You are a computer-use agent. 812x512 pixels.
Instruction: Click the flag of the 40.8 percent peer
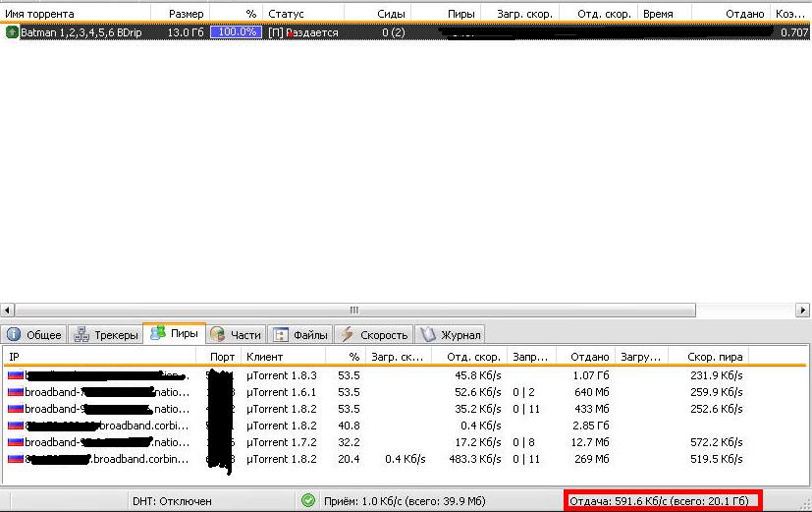(16, 426)
